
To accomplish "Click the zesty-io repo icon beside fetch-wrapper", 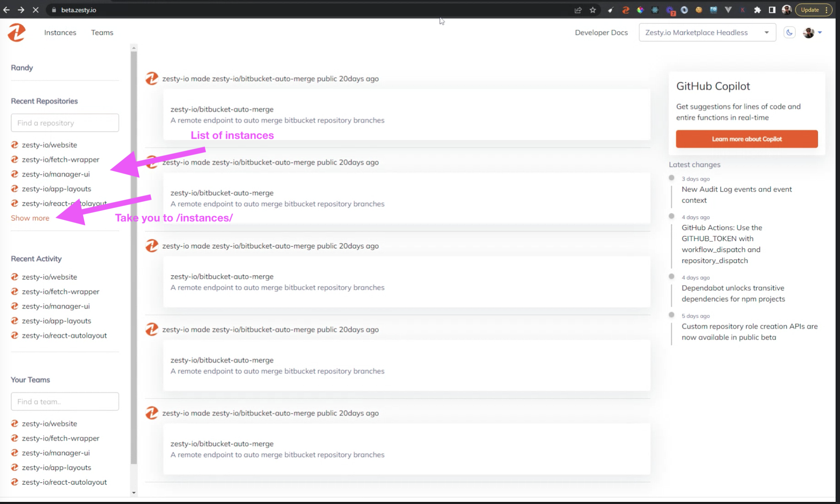I will pos(14,160).
